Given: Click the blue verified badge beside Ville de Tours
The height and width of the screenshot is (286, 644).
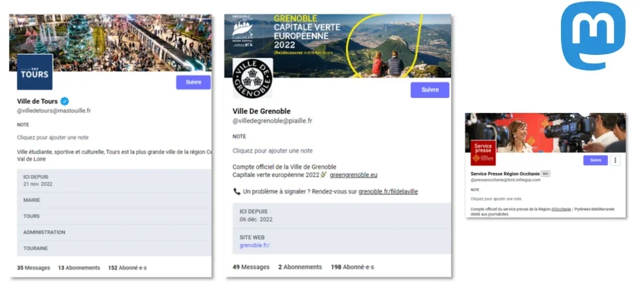Looking at the screenshot, I should tap(65, 101).
